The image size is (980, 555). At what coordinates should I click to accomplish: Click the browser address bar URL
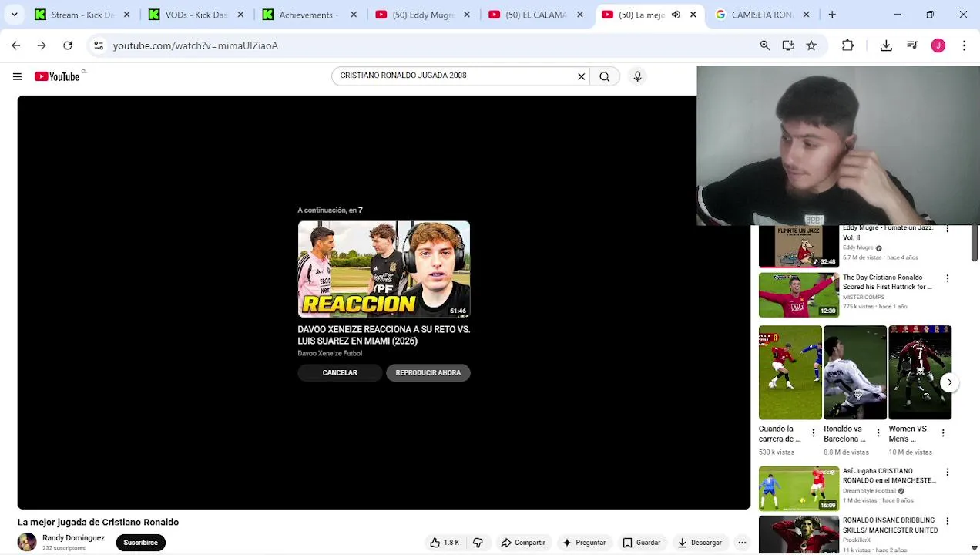196,45
